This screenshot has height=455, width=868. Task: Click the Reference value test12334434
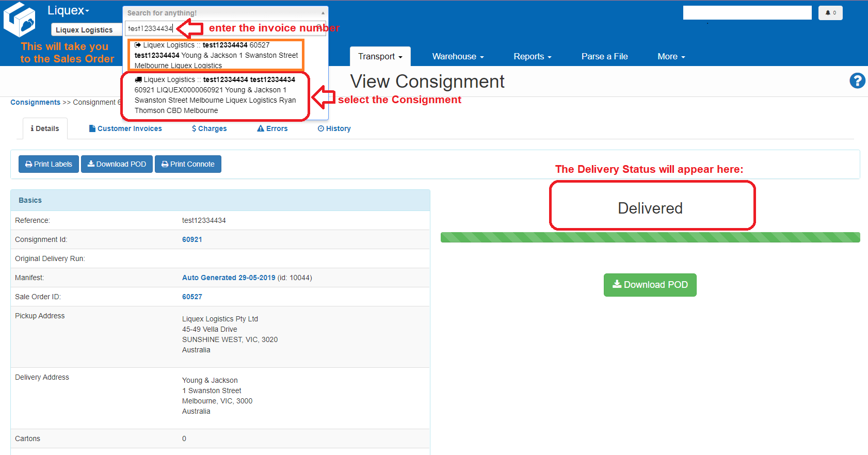coord(204,220)
